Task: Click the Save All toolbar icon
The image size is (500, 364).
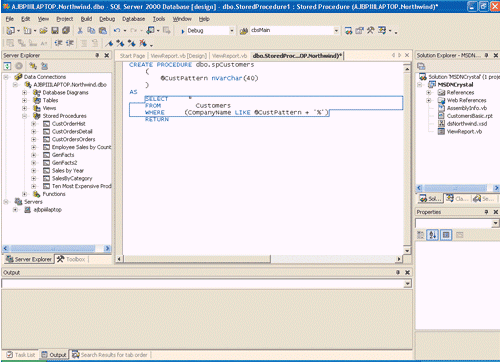Action: click(66, 31)
